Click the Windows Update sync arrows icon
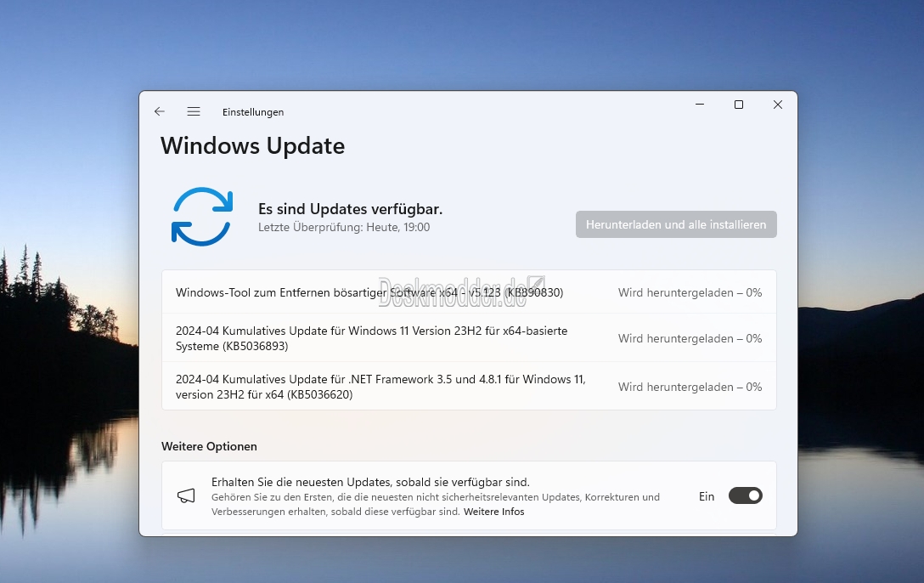 [x=202, y=217]
